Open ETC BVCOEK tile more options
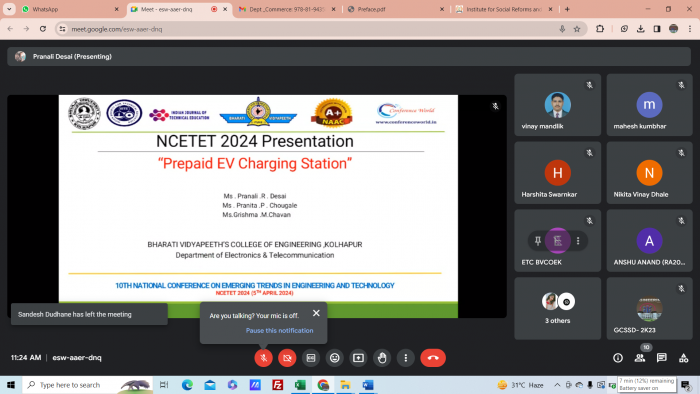Image resolution: width=700 pixels, height=394 pixels. pos(578,241)
